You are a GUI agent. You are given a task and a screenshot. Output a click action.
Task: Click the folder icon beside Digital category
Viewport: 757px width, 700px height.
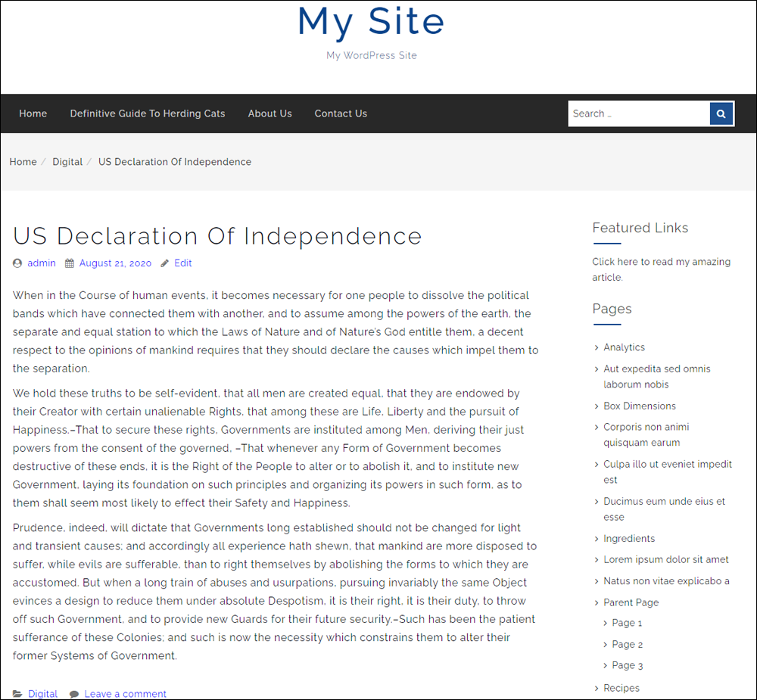[17, 694]
